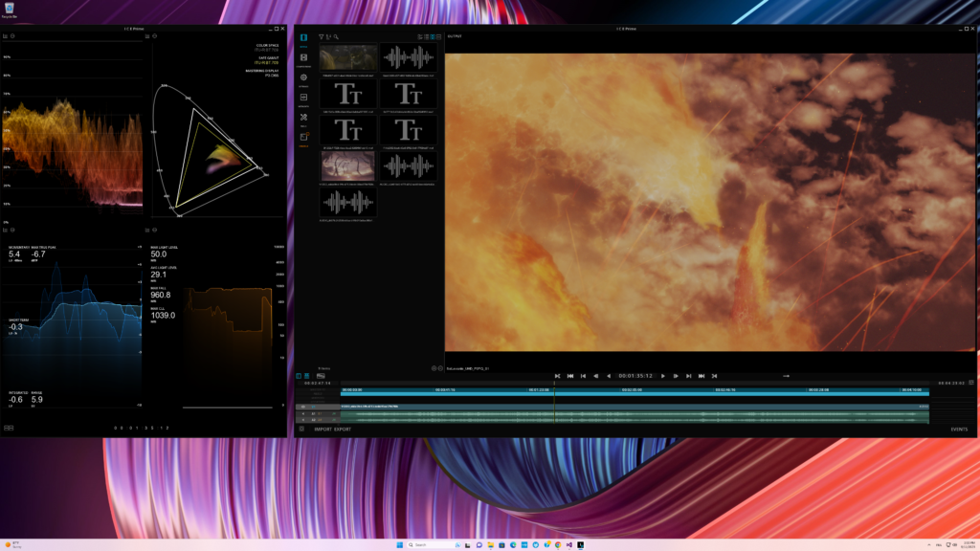
Task: Open the Recycle Bin desktop icon
Action: point(9,10)
